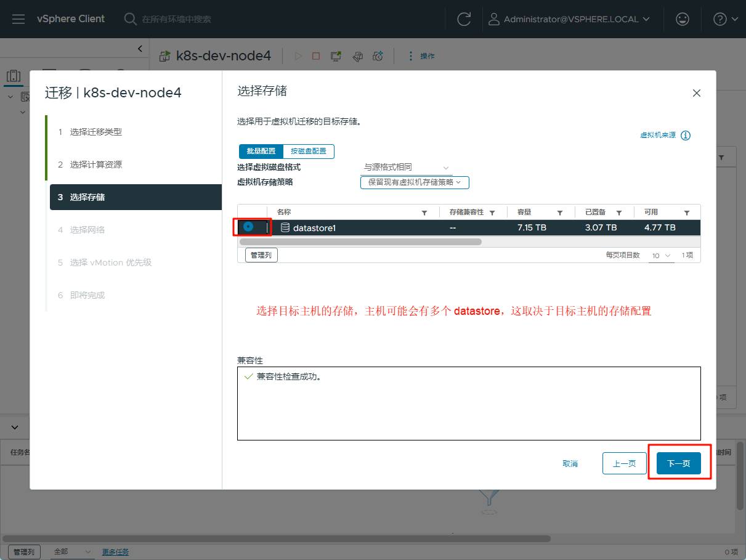This screenshot has width=746, height=560.
Task: Click the 下一页 button
Action: tap(678, 463)
